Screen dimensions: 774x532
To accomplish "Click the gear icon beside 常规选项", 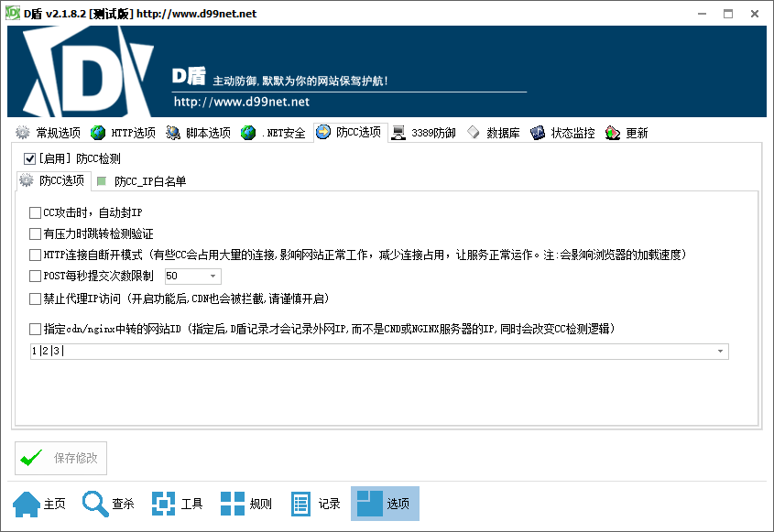I will (22, 132).
